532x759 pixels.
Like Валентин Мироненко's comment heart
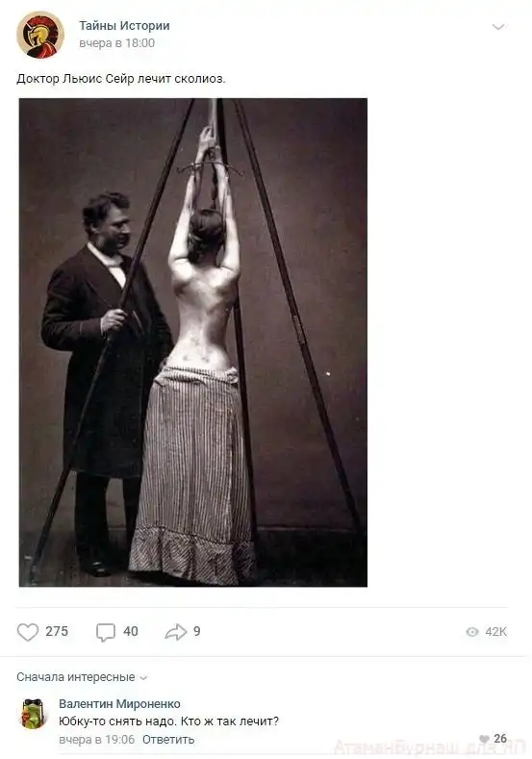[x=484, y=739]
